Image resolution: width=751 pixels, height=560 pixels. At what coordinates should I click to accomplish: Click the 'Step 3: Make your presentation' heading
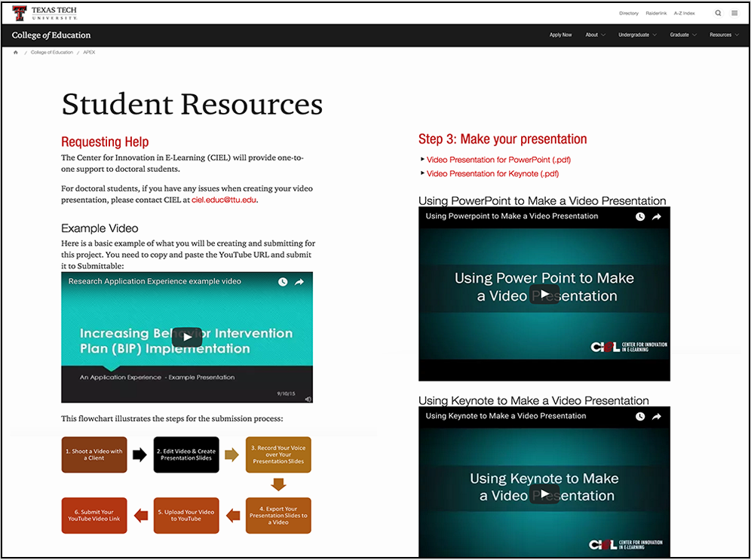pyautogui.click(x=502, y=139)
